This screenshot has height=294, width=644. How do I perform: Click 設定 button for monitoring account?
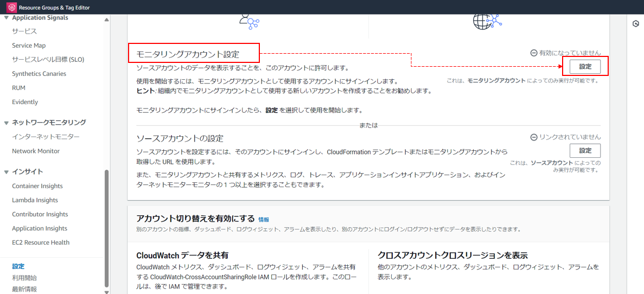(x=585, y=67)
